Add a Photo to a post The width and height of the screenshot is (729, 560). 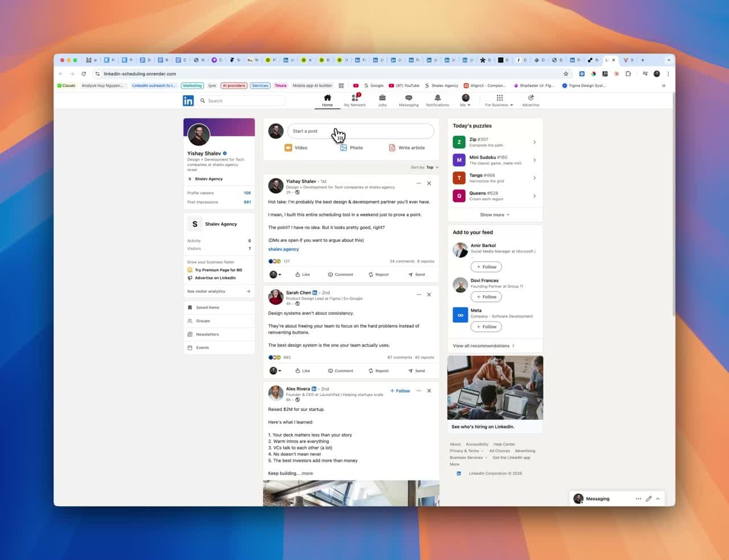pyautogui.click(x=351, y=148)
